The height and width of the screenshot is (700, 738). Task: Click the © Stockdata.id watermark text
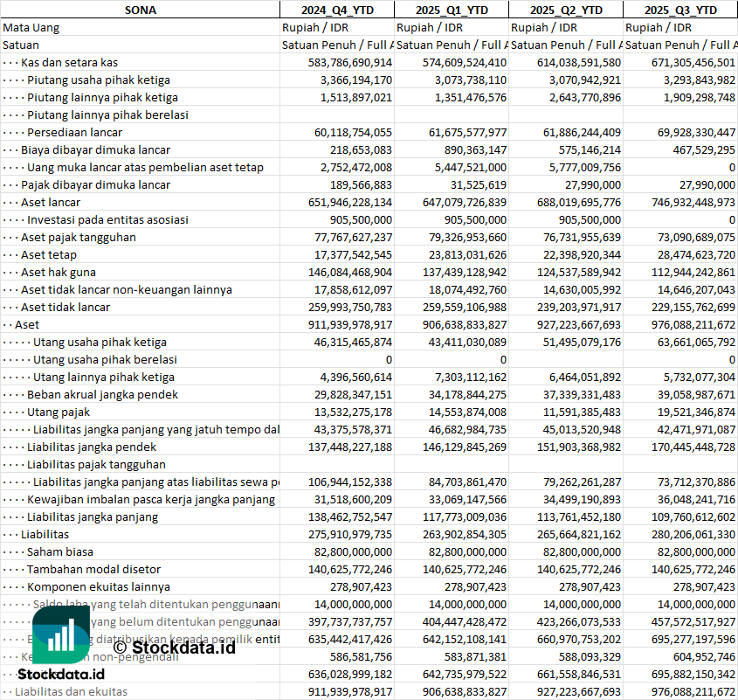pos(174,648)
